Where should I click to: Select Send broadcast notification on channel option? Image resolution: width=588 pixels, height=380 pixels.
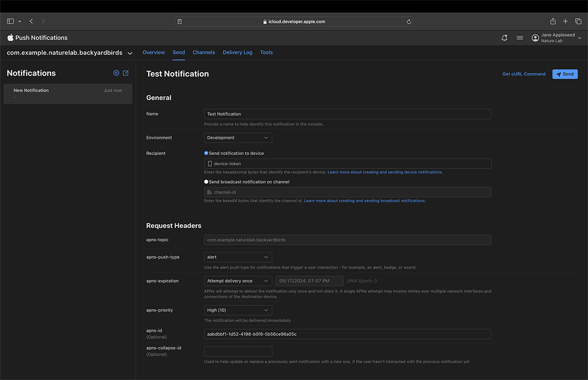coord(206,182)
